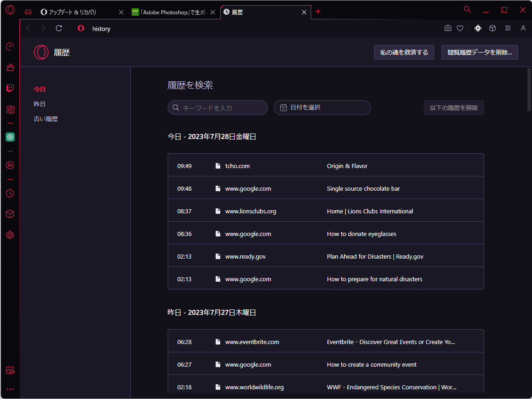The height and width of the screenshot is (399, 532).
Task: Select 古い履歴 in the left list
Action: click(46, 119)
